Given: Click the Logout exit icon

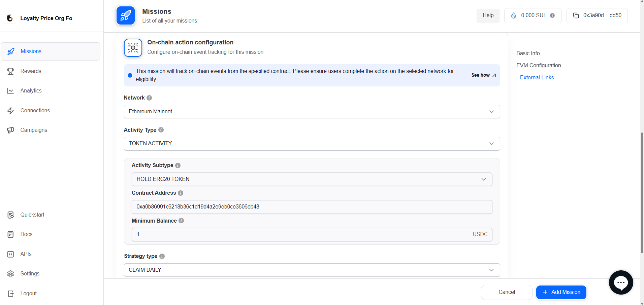Looking at the screenshot, I should point(11,294).
